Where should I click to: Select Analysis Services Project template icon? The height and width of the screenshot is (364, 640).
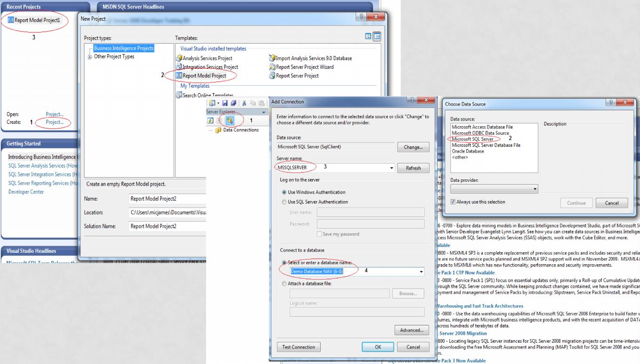pyautogui.click(x=179, y=58)
